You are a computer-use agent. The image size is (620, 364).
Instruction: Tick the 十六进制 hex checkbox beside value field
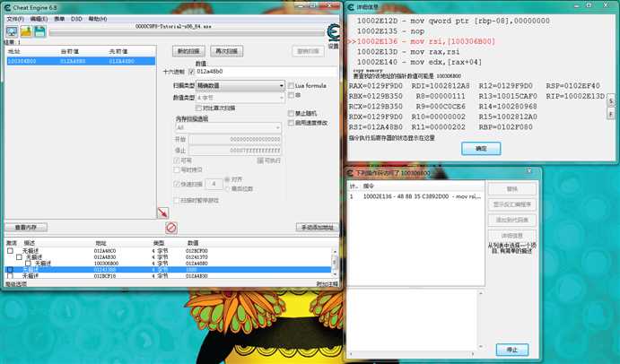point(191,72)
